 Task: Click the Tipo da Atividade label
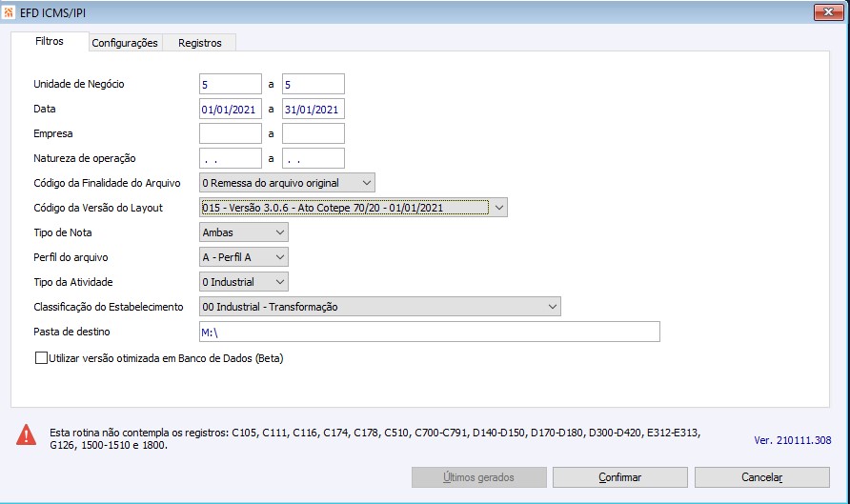click(x=73, y=282)
